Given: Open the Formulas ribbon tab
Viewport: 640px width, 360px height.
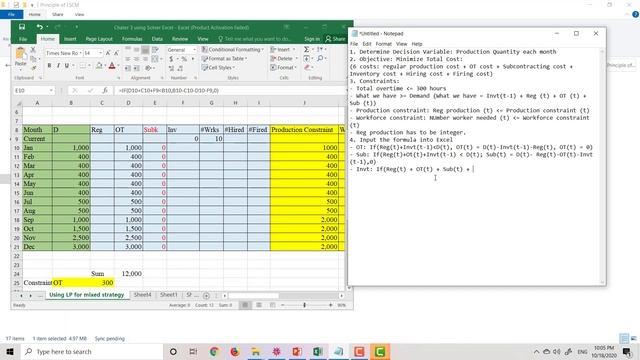Looking at the screenshot, I should [x=132, y=39].
